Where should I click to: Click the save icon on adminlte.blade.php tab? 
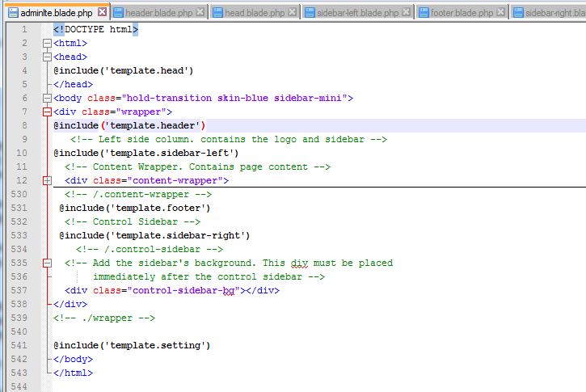coord(13,13)
